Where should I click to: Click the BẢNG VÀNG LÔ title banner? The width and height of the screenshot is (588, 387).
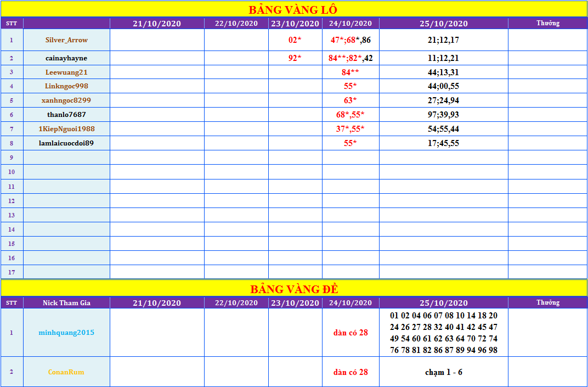293,9
